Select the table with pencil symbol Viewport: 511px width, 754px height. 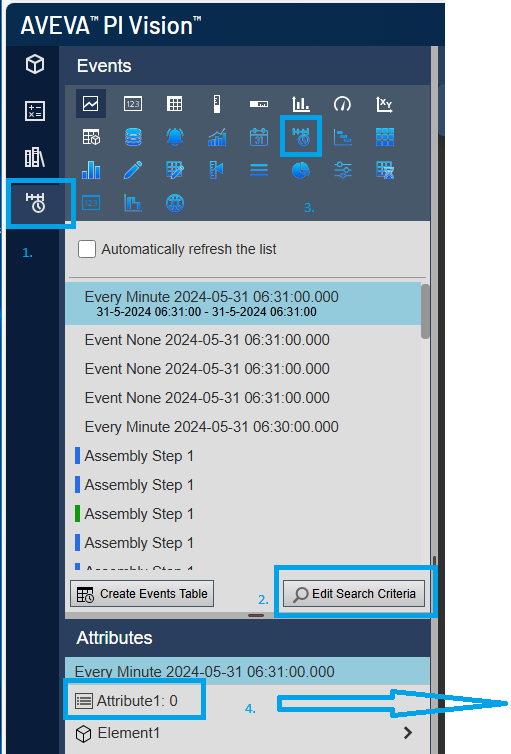tap(175, 170)
